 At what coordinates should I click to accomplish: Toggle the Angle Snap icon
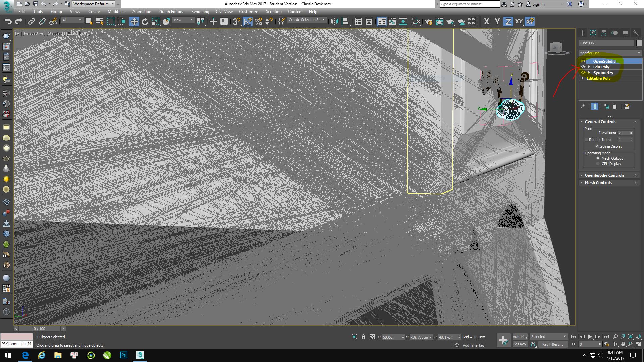[x=248, y=22]
